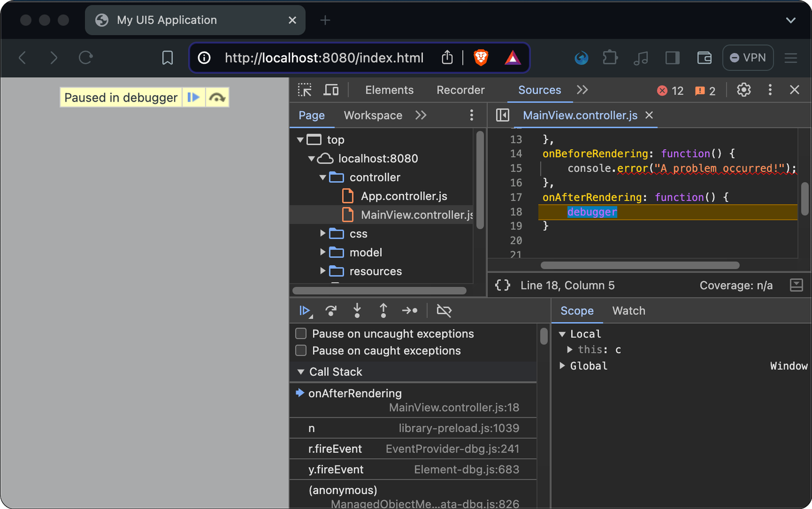The image size is (812, 509).
Task: Switch to the Scope tab
Action: (577, 311)
